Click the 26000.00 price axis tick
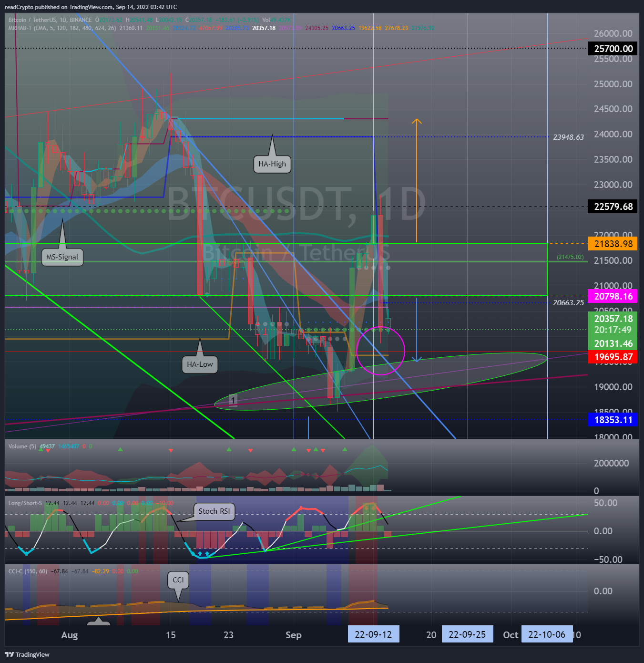 click(x=613, y=33)
